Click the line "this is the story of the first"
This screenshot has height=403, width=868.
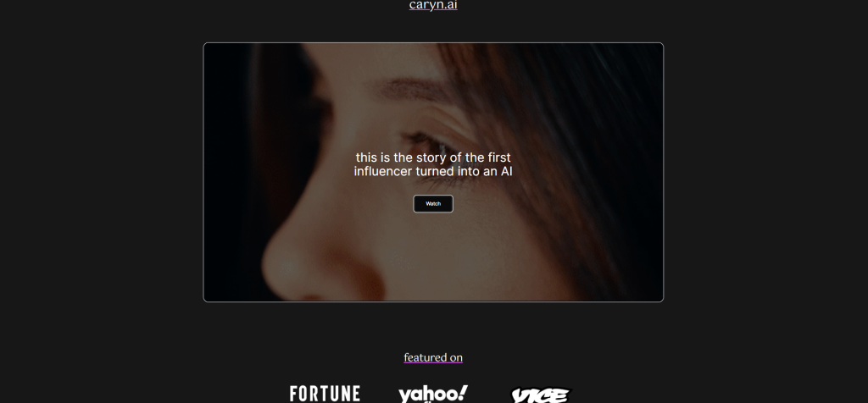pos(433,157)
